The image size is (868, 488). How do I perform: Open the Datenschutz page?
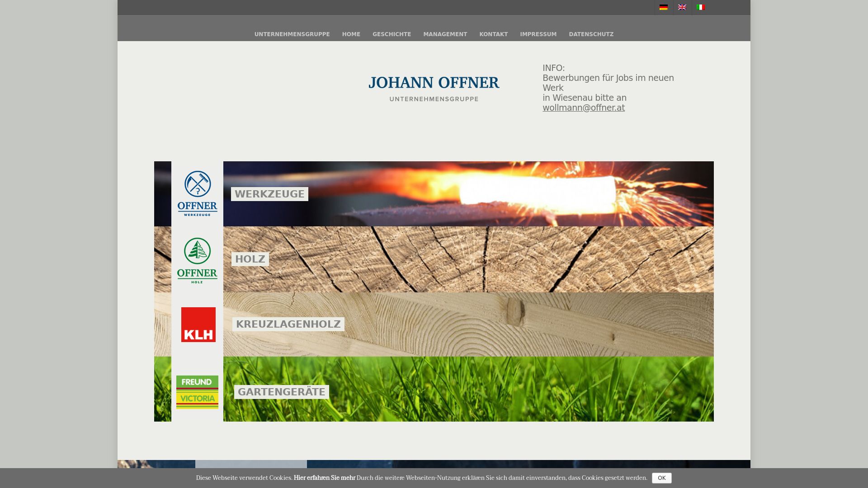pyautogui.click(x=591, y=34)
